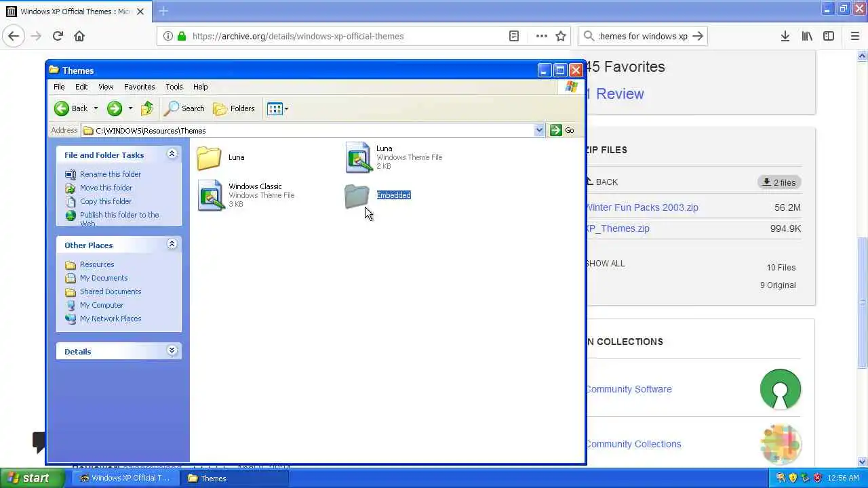
Task: Open the View menu in Themes window
Action: coord(106,87)
